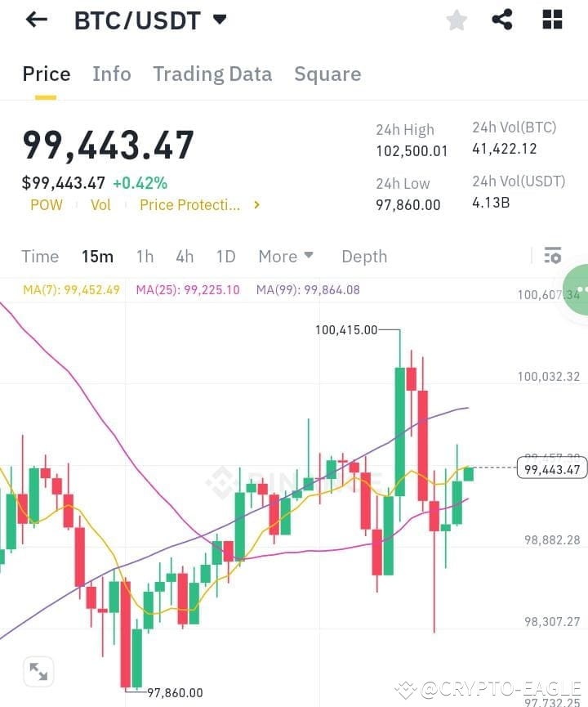588x707 pixels.
Task: Expand chart to fullscreen view
Action: point(38,671)
